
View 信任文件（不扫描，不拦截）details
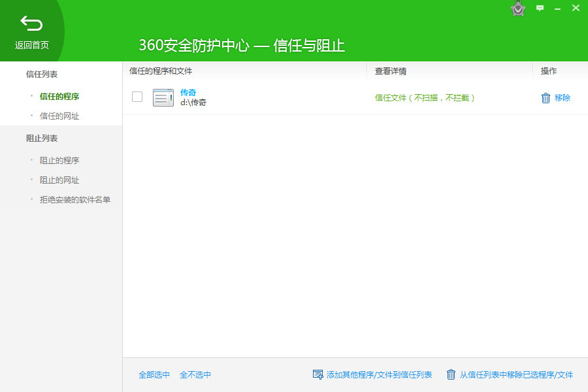coord(425,98)
